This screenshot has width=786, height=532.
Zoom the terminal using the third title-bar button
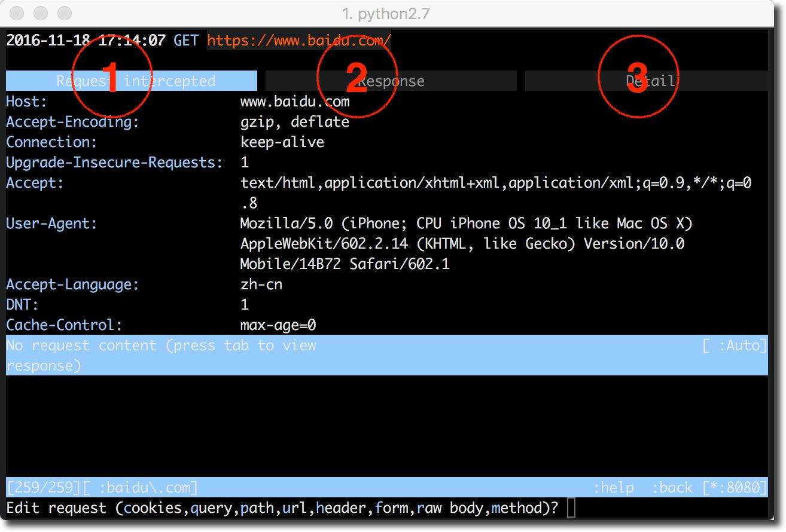click(64, 13)
